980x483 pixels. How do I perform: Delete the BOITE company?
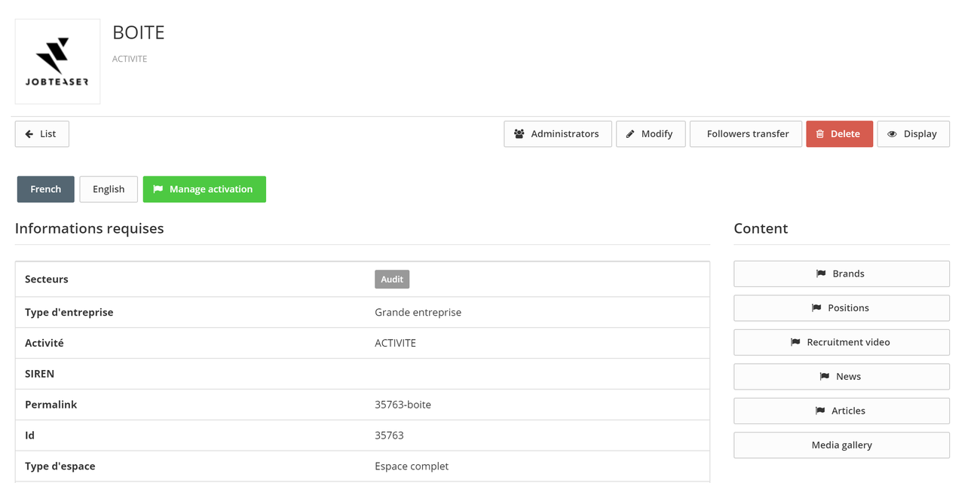(x=840, y=134)
